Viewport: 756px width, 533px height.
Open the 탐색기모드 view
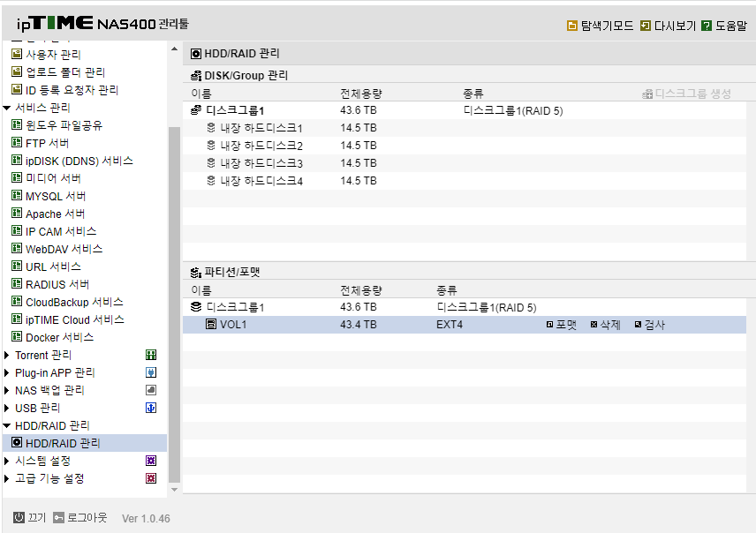point(601,26)
